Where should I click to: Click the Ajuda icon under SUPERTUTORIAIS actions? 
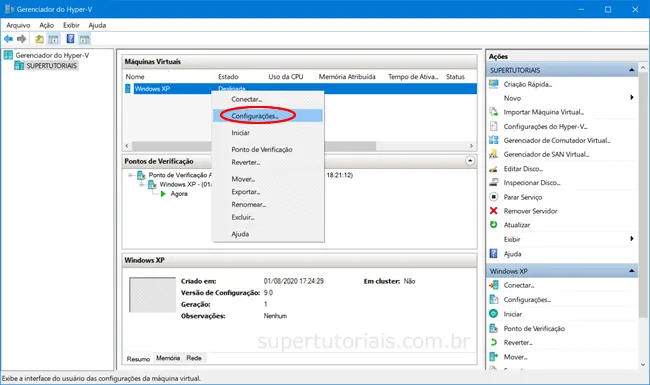[494, 254]
